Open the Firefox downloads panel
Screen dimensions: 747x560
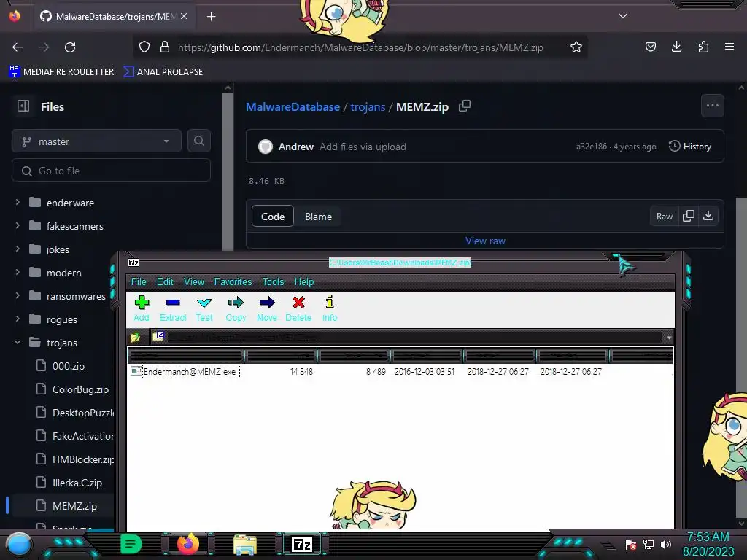676,47
